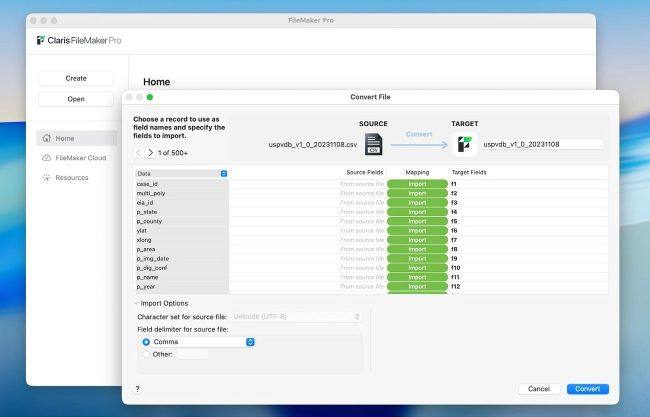Image resolution: width=650 pixels, height=417 pixels.
Task: Click the eia_id source data cell
Action: click(182, 203)
